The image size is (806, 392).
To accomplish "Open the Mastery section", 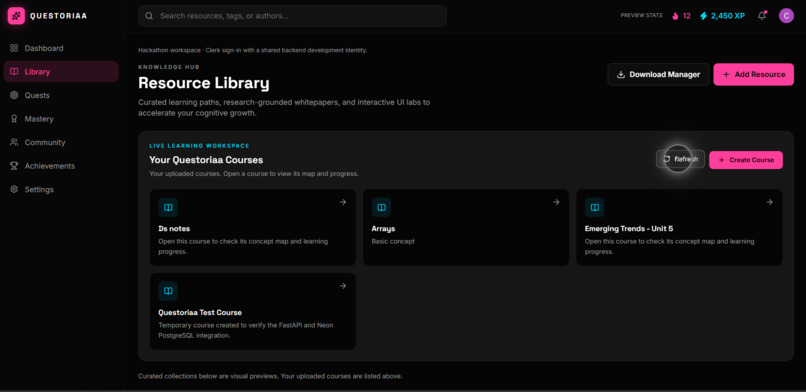I will click(61, 119).
